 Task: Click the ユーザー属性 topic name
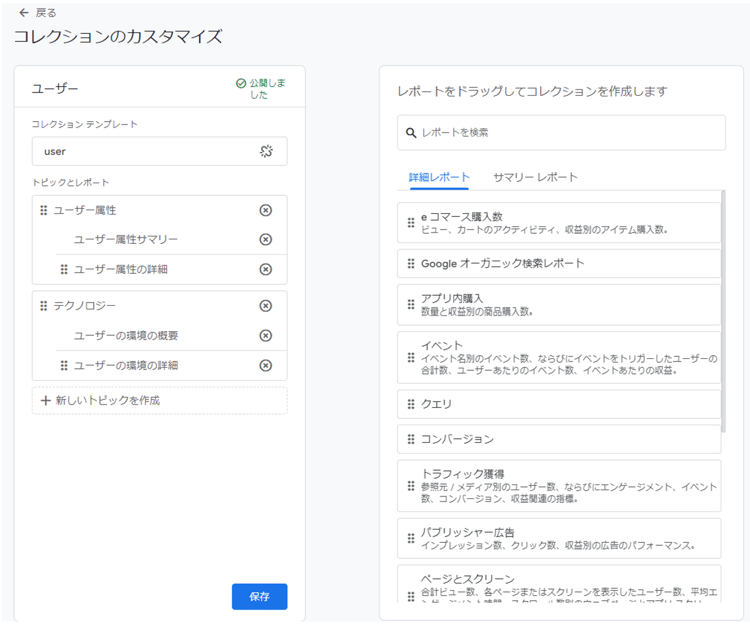tap(85, 210)
